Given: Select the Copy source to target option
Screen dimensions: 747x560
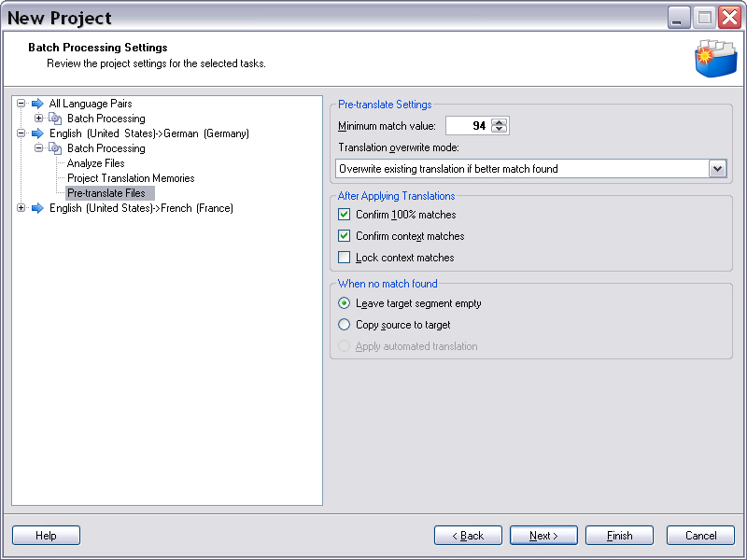Looking at the screenshot, I should (x=345, y=324).
